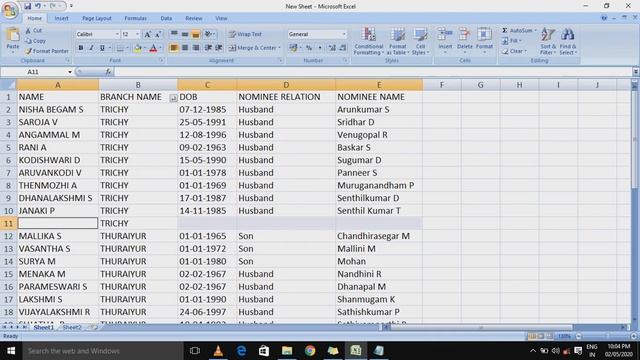The width and height of the screenshot is (640, 360).
Task: Click the Format cells icon in Cells group
Action: (x=484, y=35)
